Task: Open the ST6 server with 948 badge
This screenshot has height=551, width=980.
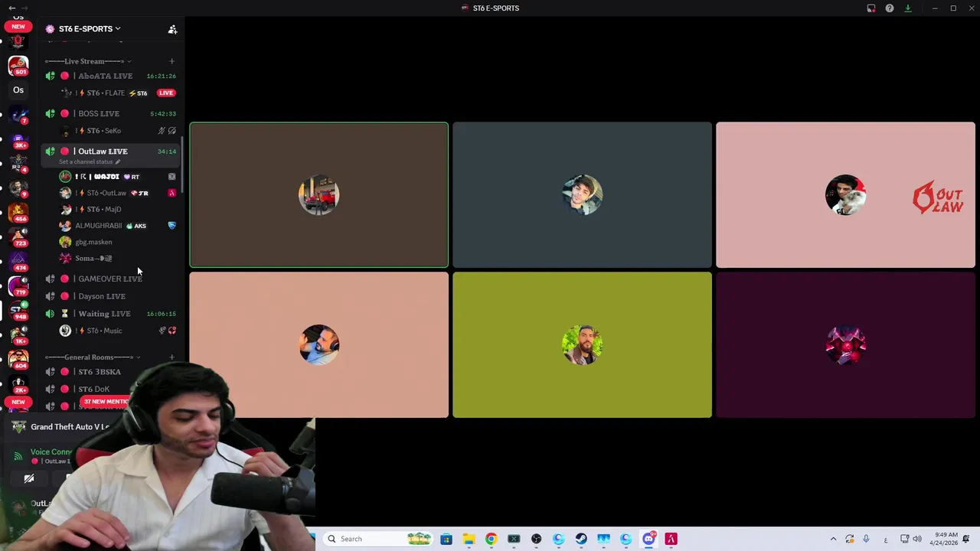Action: coord(18,310)
